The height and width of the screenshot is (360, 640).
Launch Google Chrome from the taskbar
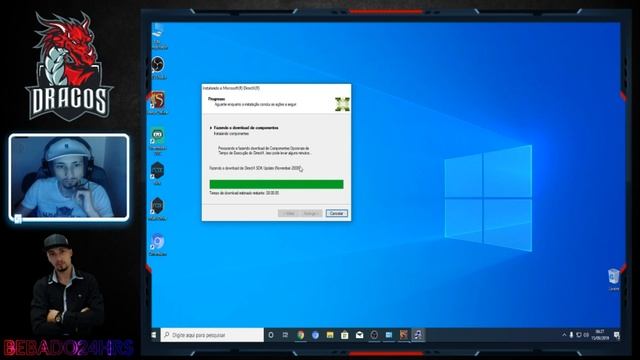pyautogui.click(x=301, y=335)
